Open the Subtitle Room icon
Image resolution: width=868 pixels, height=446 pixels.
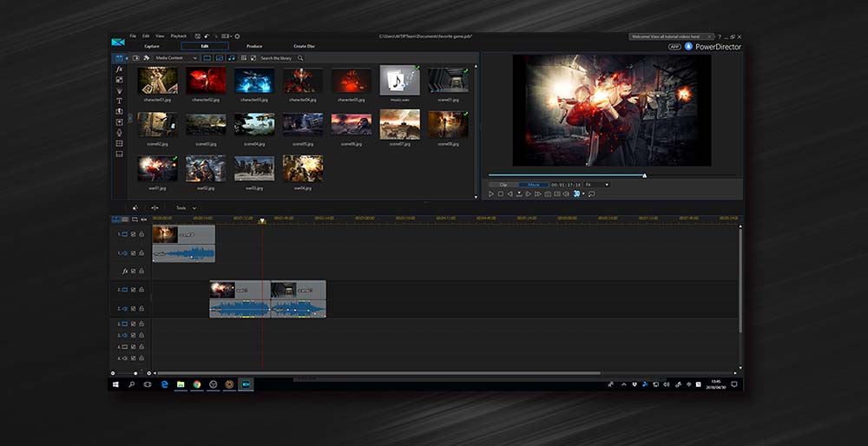119,154
